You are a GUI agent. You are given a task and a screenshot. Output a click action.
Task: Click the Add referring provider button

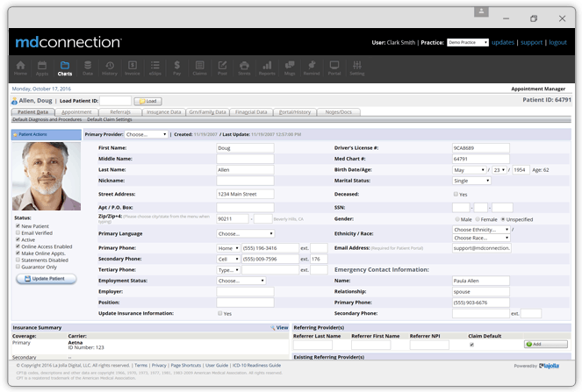pos(546,344)
